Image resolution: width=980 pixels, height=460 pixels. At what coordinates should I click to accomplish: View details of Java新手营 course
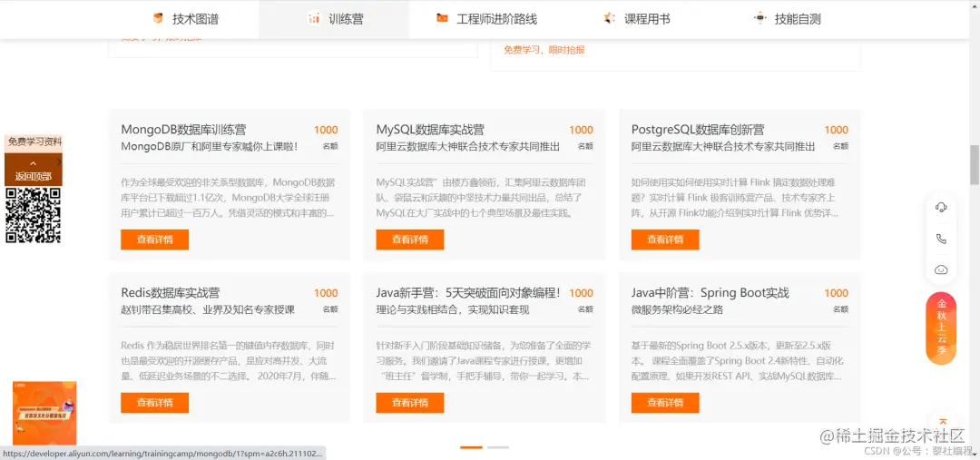410,403
